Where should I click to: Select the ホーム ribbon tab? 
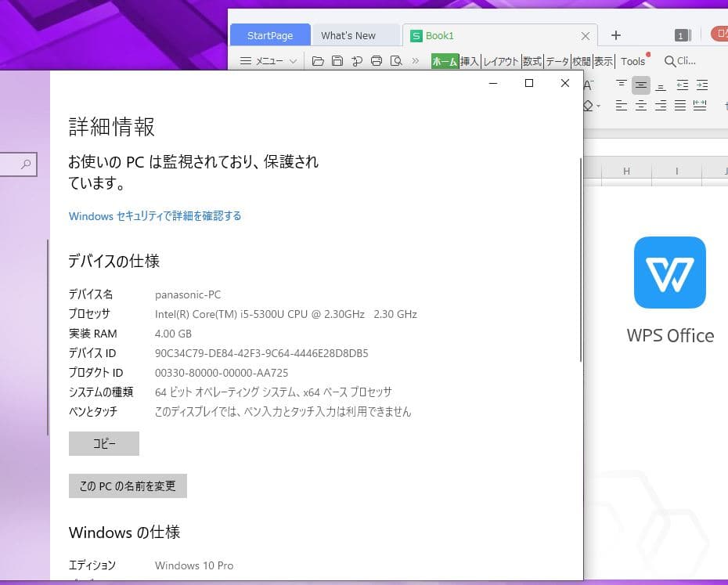(x=445, y=61)
